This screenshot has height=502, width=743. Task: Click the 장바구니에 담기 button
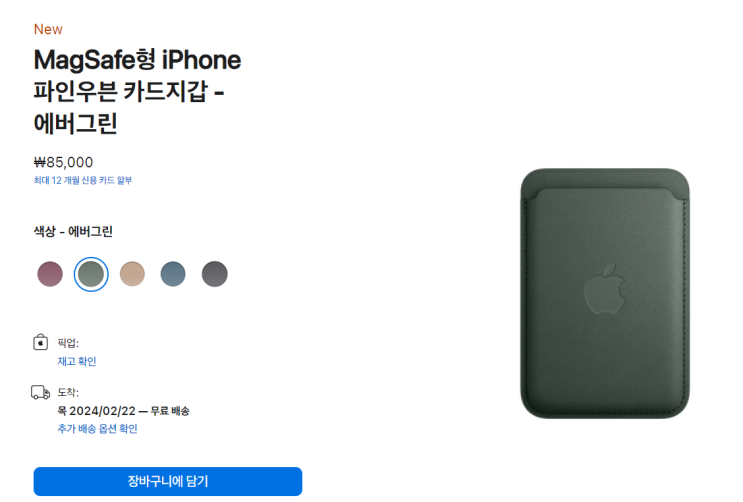coord(168,482)
